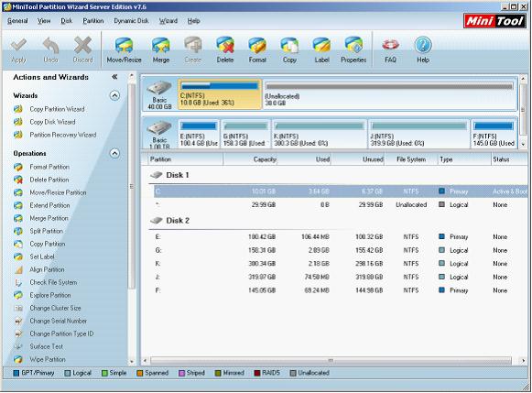Image resolution: width=532 pixels, height=393 pixels.
Task: Click Extend Partition in Operations
Action: pos(49,205)
